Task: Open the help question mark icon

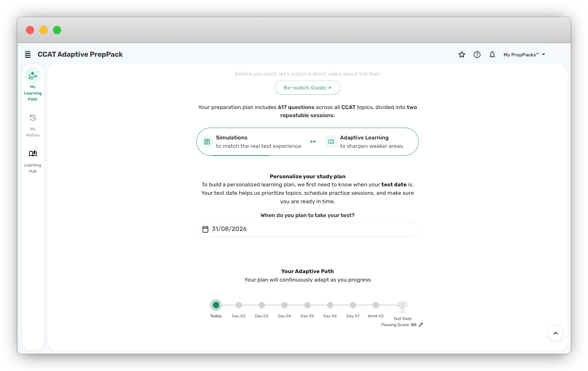Action: (477, 55)
